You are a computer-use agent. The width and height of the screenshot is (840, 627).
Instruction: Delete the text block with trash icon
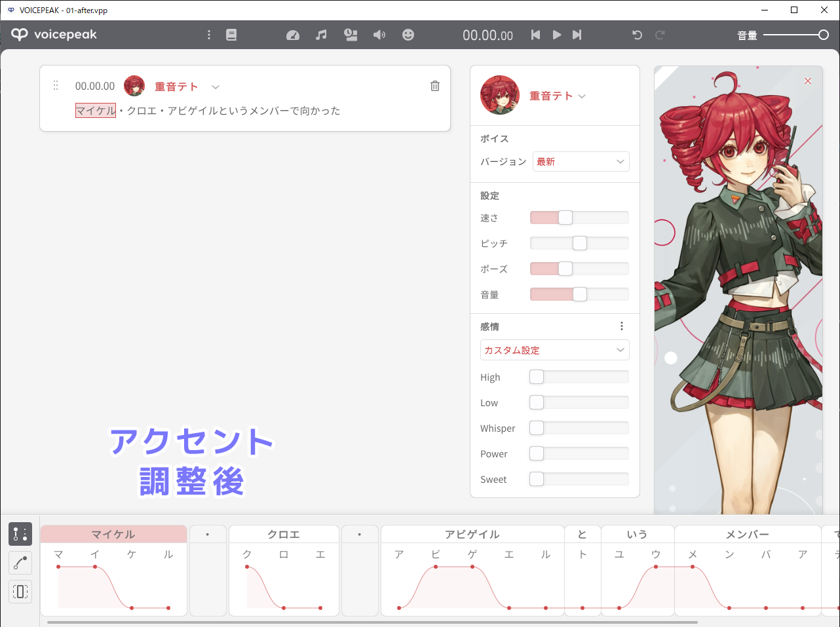(435, 86)
